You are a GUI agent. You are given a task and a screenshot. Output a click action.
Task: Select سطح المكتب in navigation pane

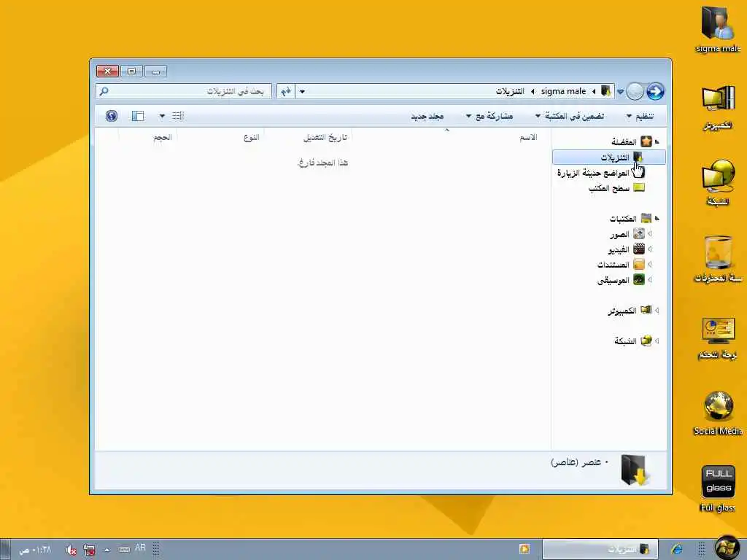[x=609, y=188]
